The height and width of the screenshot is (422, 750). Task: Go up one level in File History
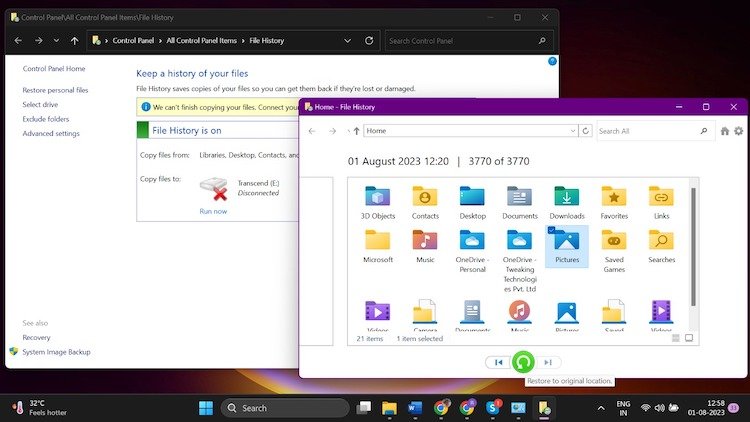click(356, 131)
